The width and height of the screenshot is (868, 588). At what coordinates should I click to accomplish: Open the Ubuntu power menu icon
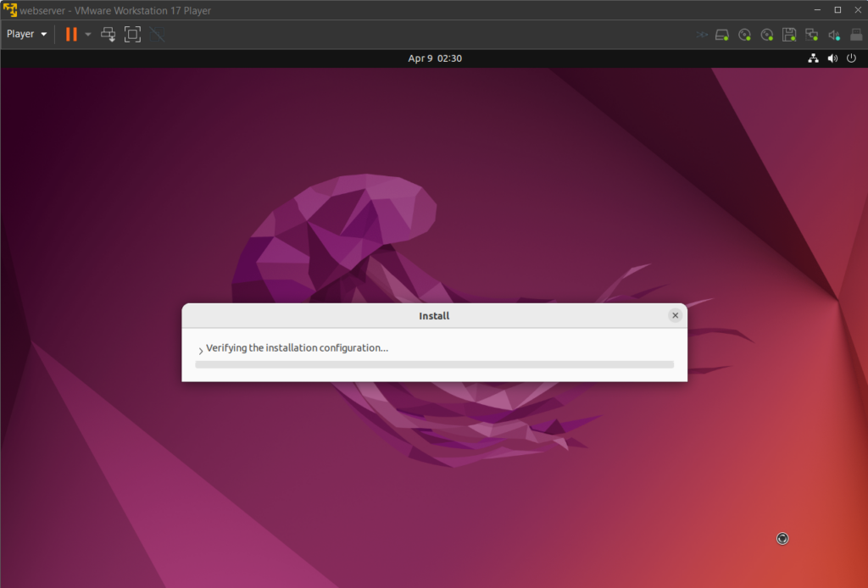click(851, 58)
